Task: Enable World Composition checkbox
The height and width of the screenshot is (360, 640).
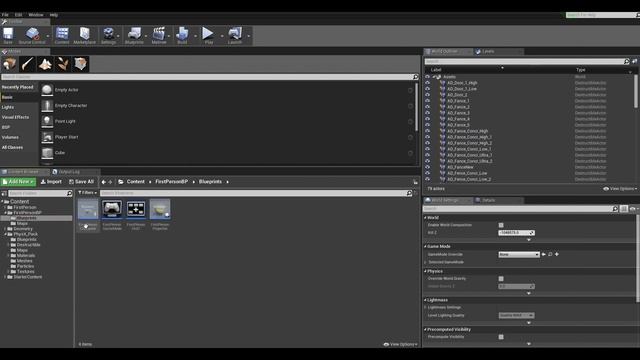Action: coord(501,225)
